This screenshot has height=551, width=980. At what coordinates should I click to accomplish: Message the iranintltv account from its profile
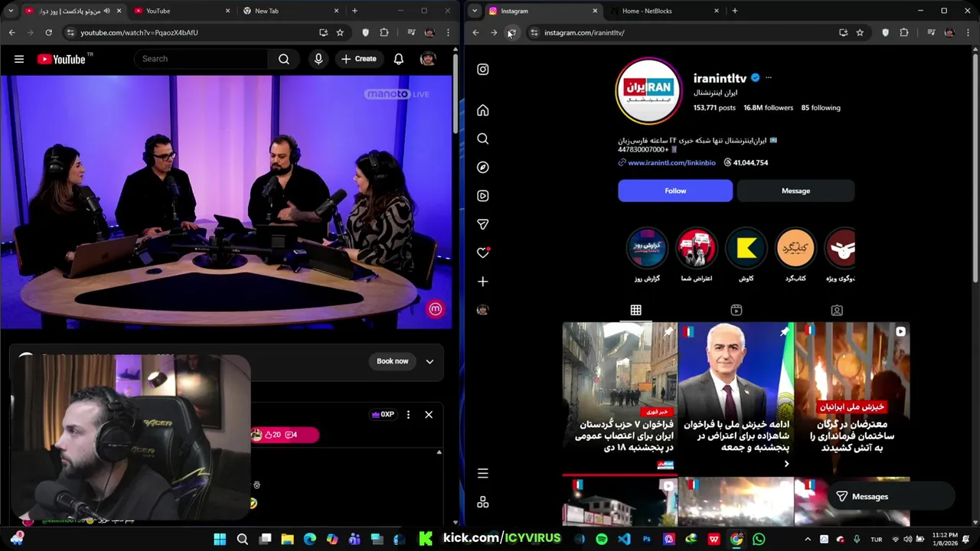[x=795, y=191]
